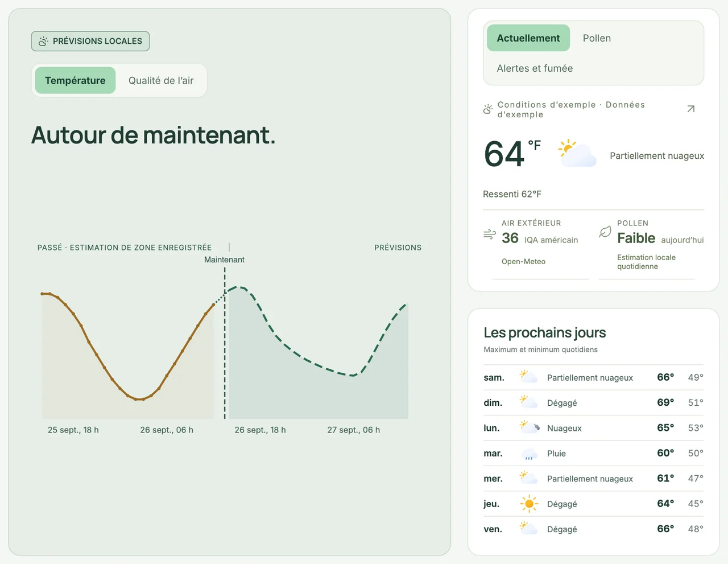Click the rain icon in the mar. row
The image size is (728, 564).
pos(530,454)
